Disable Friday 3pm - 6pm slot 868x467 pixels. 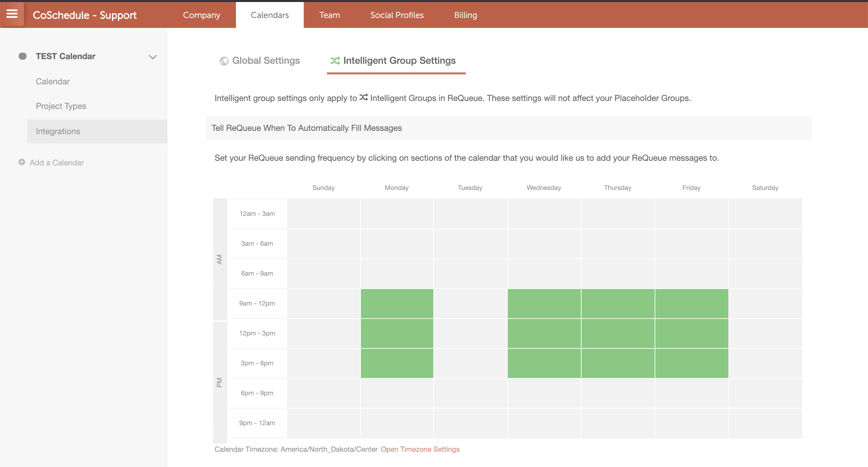pos(692,363)
